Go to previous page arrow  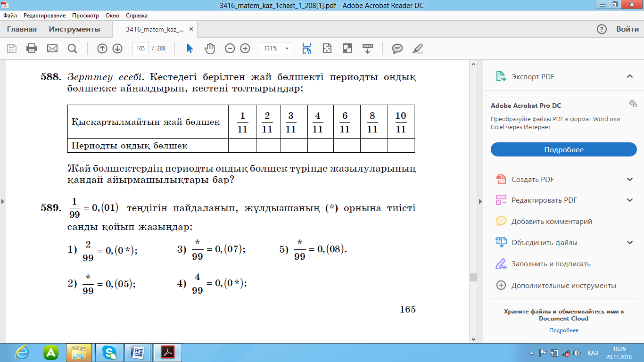(102, 49)
